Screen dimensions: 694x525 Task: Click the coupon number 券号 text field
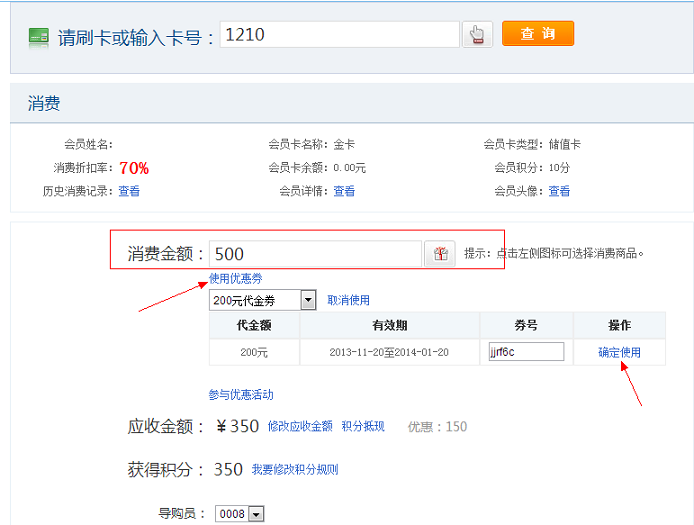[x=526, y=352]
